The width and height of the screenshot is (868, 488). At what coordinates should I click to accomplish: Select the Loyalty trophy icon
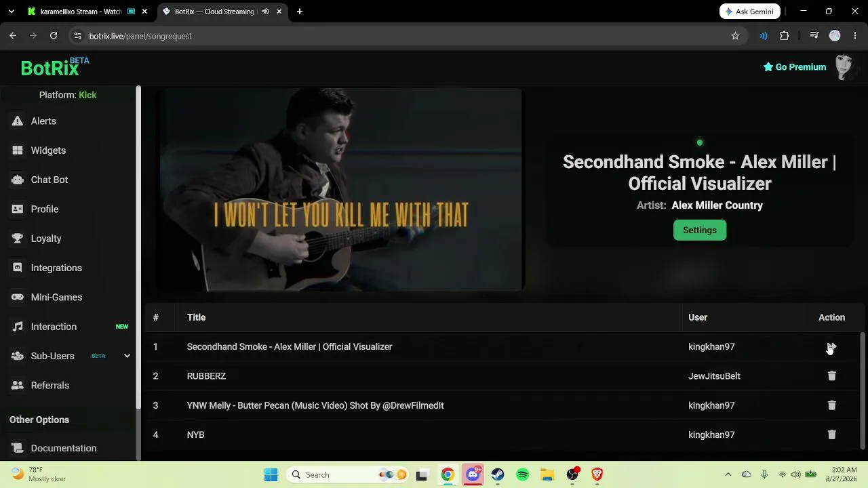[18, 239]
